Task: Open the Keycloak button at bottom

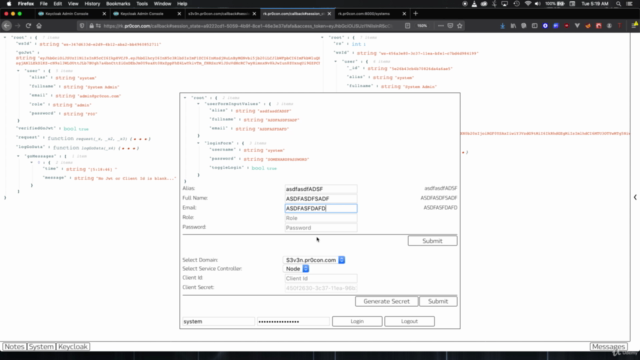Action: (x=73, y=347)
